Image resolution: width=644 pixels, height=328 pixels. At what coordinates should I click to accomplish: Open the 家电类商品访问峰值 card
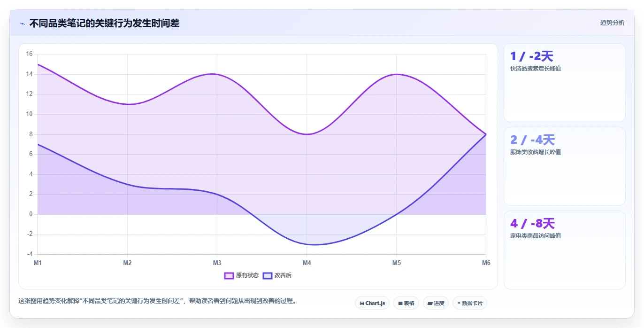coord(565,250)
